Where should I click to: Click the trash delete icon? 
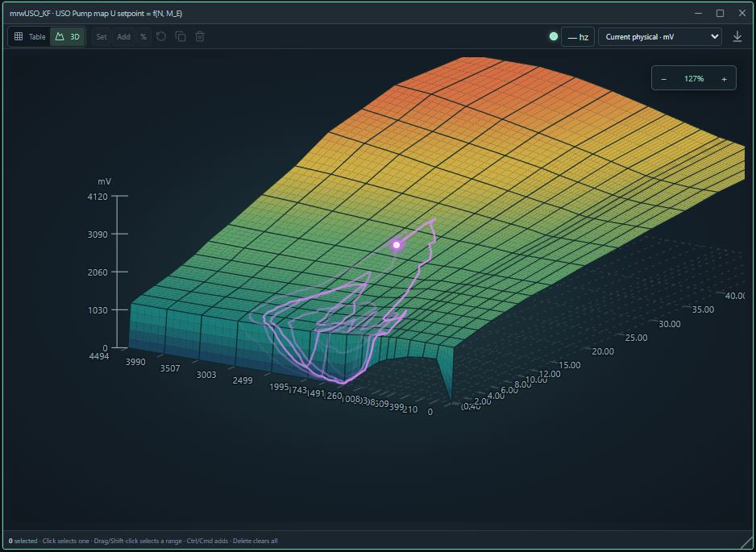(x=200, y=36)
